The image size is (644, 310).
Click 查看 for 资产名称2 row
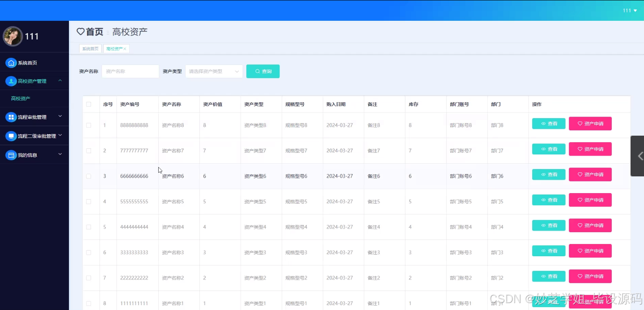(549, 276)
